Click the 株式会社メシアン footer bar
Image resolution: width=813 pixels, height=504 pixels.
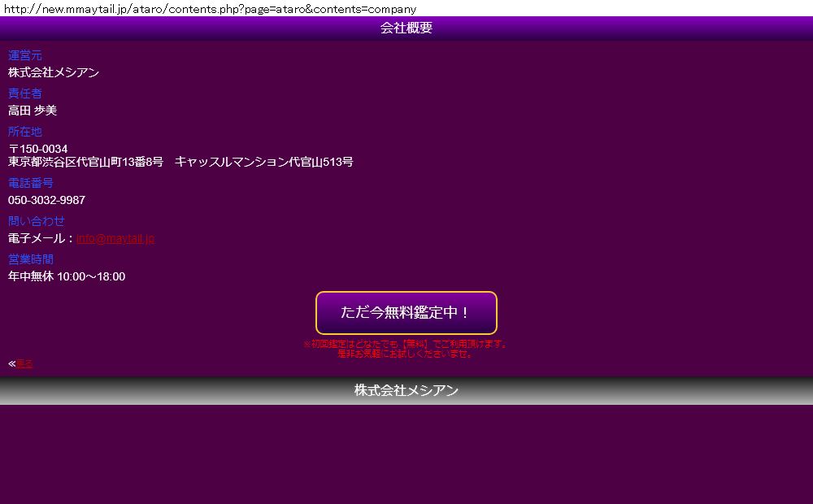(406, 391)
